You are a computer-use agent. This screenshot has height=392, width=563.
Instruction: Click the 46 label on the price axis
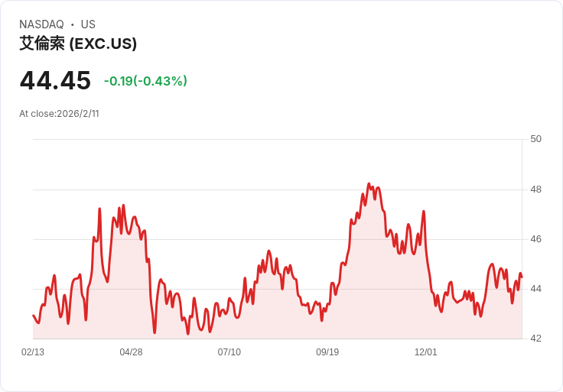tap(535, 239)
